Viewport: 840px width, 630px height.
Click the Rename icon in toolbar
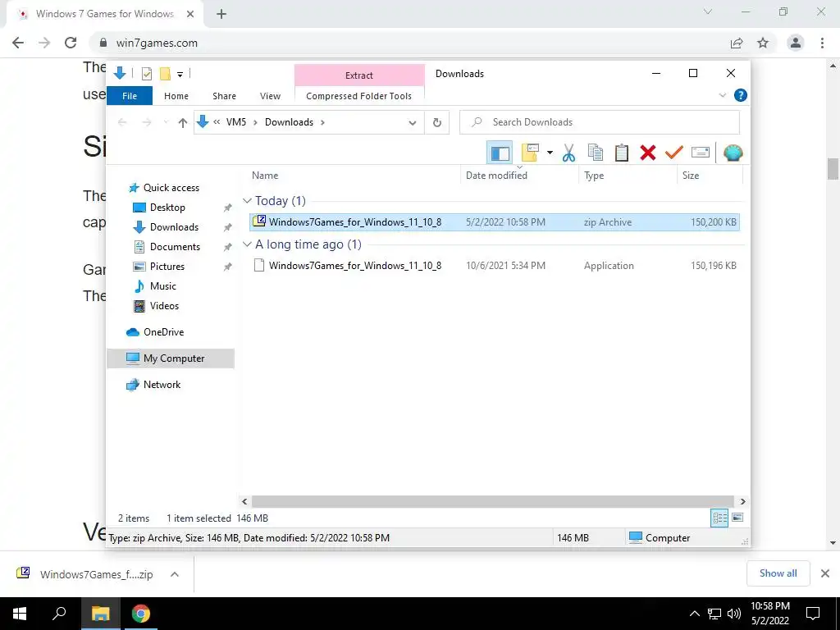[x=701, y=153]
